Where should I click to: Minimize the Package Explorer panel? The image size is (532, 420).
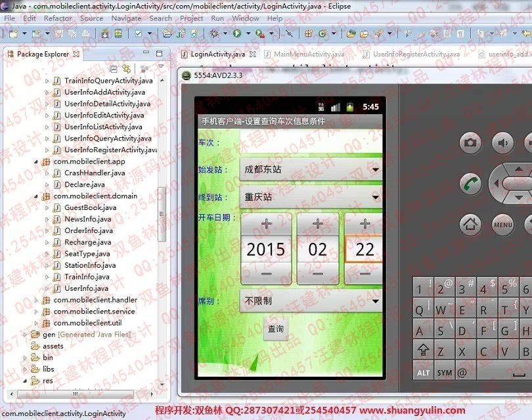pos(146,53)
